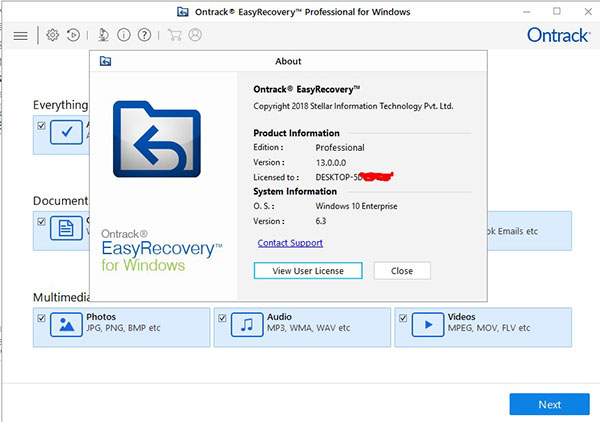
Task: Close the About dialog with Close button
Action: [x=402, y=271]
